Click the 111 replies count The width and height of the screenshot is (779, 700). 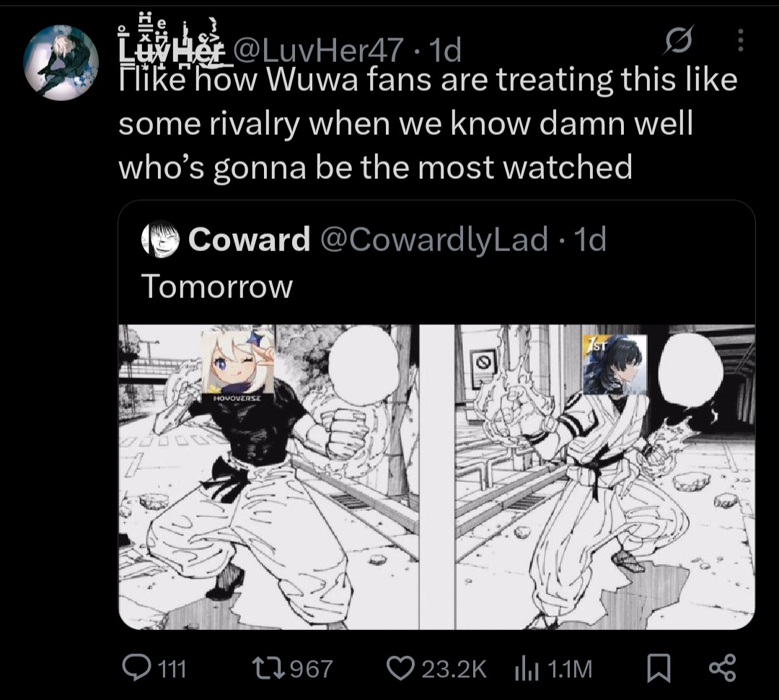172,669
